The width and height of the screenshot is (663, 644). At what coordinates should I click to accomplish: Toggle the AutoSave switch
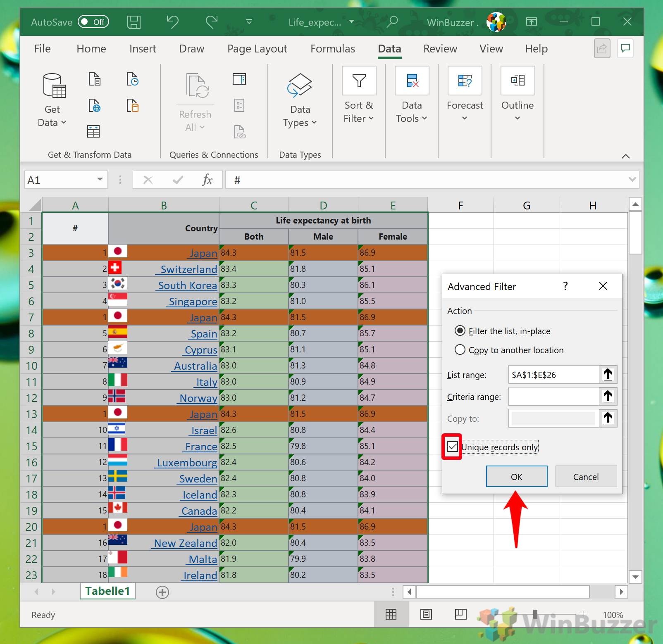93,22
